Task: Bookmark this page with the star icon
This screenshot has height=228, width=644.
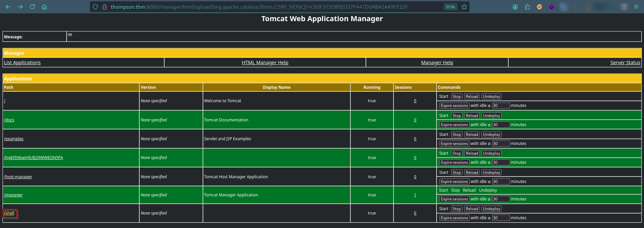Action: (x=464, y=7)
